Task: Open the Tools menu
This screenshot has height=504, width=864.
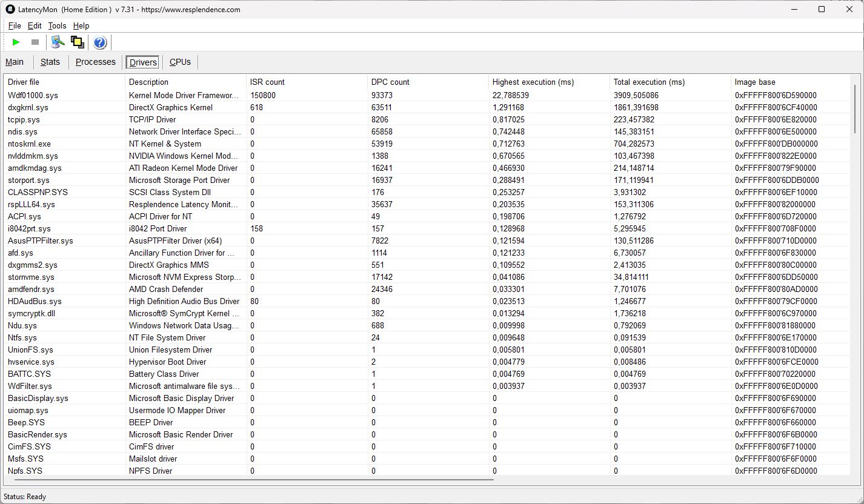Action: click(x=57, y=25)
